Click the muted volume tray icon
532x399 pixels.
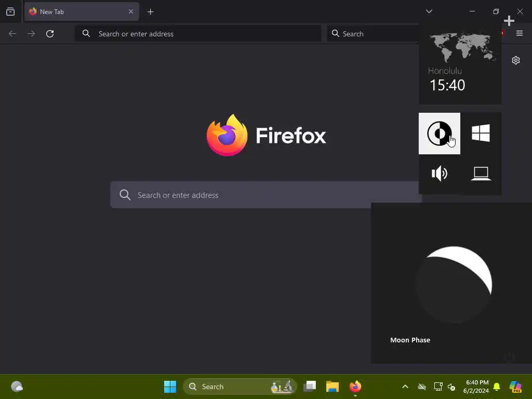tap(451, 387)
